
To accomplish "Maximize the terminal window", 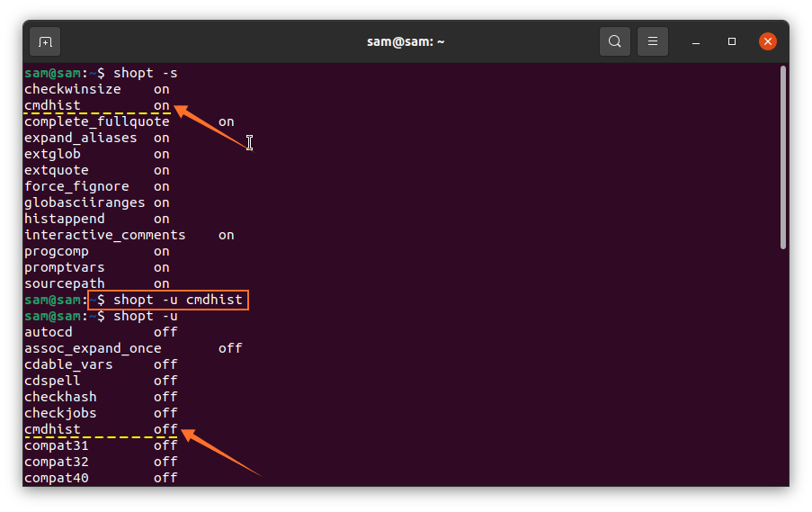I will (732, 41).
